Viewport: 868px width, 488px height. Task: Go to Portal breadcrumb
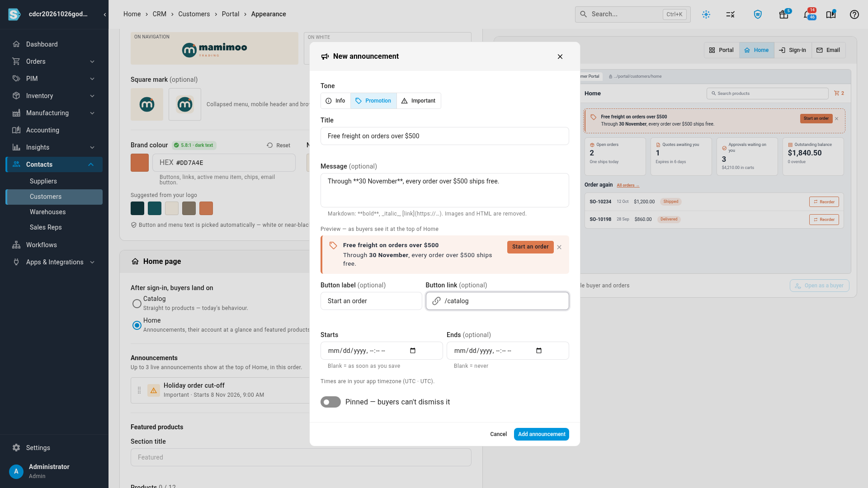pos(231,14)
